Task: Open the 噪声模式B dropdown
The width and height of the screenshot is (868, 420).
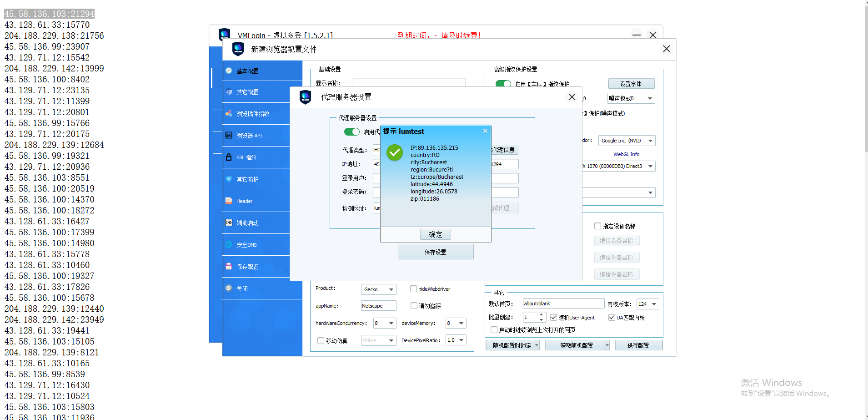Action: coord(631,98)
